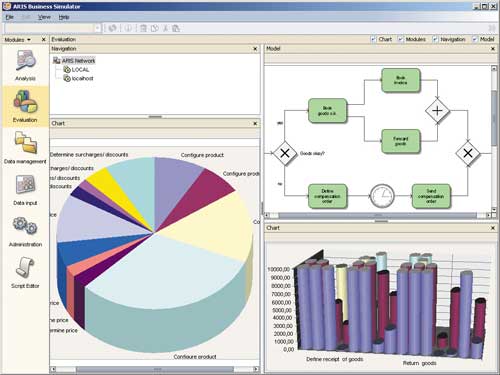Click the 'Book goods' process step

click(327, 111)
